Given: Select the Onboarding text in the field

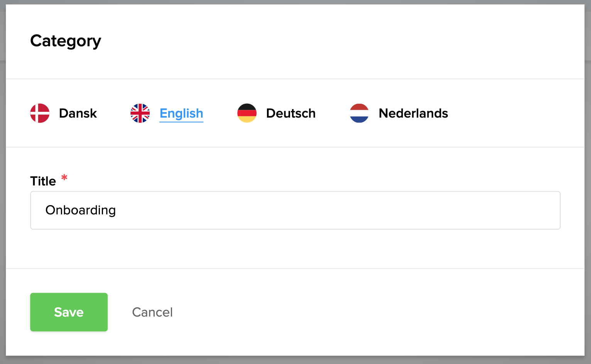Looking at the screenshot, I should tap(81, 210).
